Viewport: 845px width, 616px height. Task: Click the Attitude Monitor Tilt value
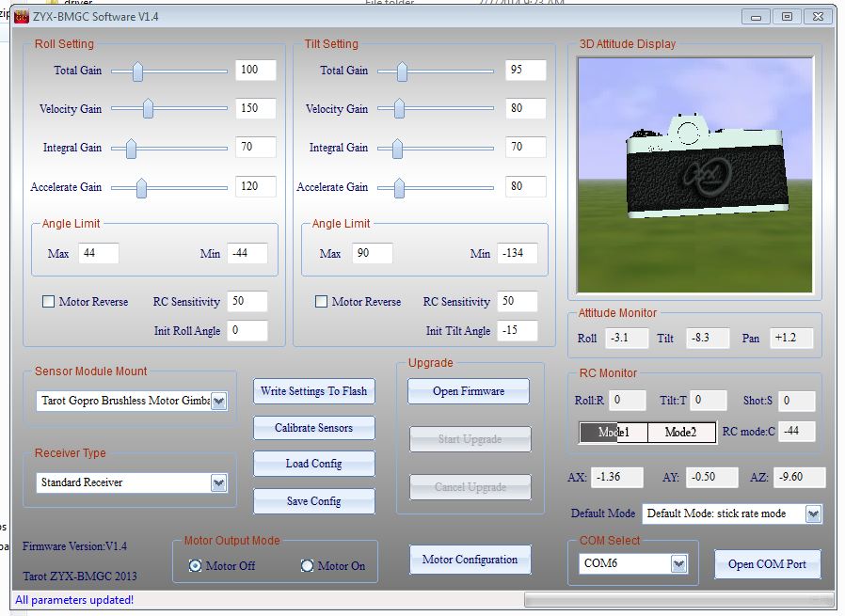tap(708, 339)
